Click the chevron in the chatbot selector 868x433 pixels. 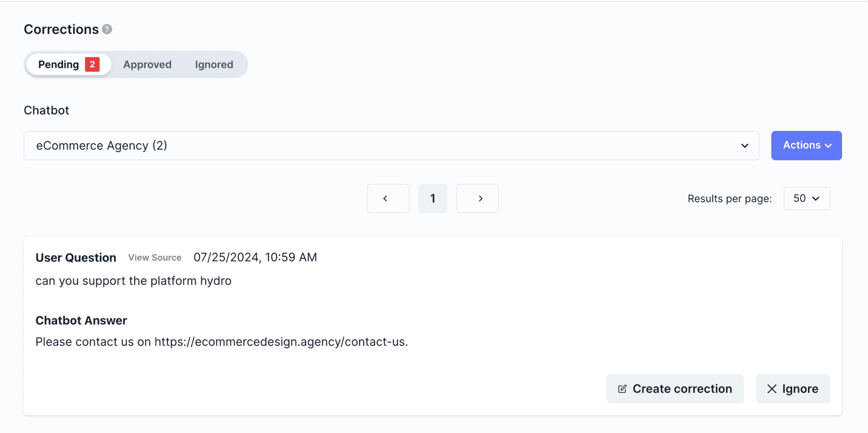click(744, 146)
